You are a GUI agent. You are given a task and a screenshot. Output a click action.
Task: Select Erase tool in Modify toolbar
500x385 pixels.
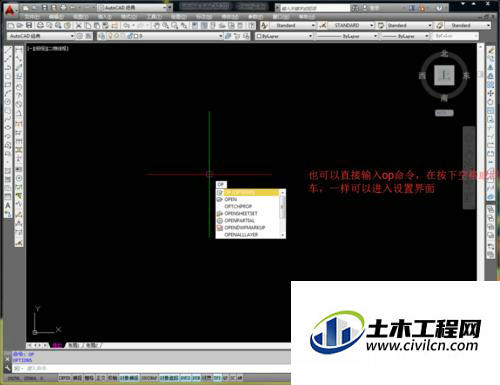[x=490, y=50]
